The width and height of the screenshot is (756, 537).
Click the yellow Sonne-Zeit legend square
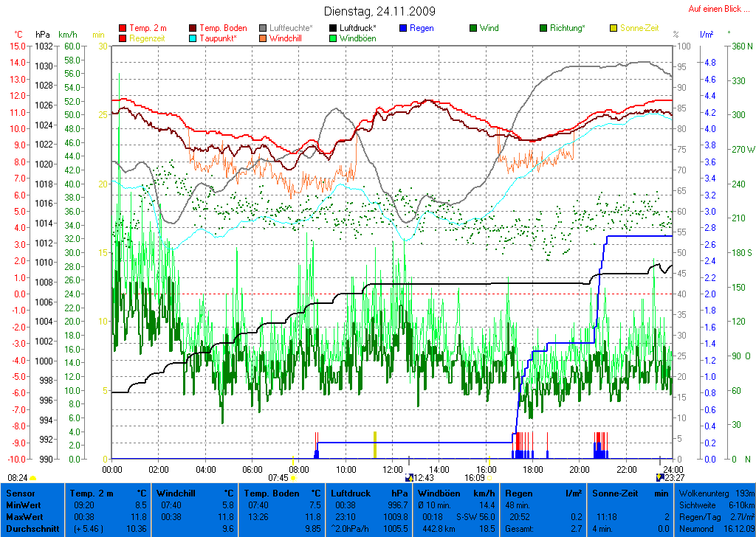614,28
